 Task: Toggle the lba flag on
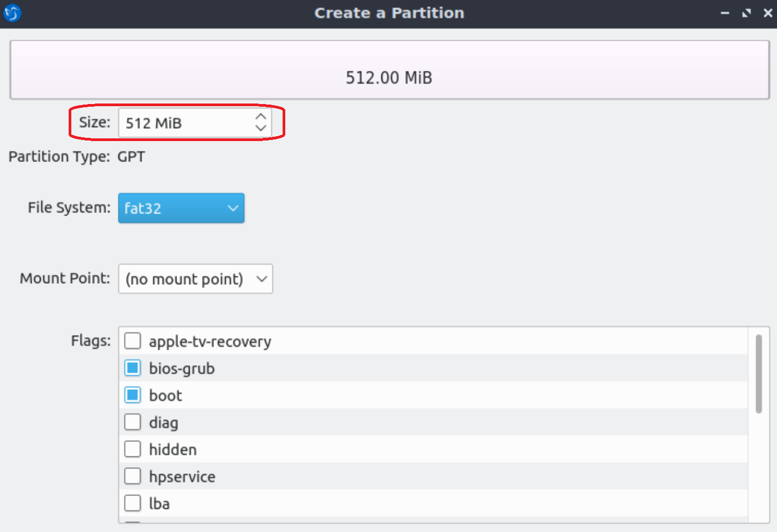[x=132, y=503]
